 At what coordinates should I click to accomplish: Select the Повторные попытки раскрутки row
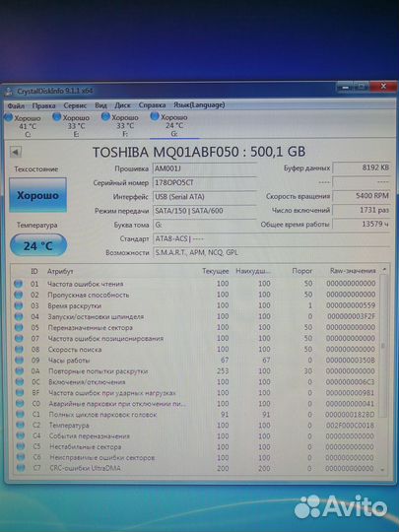pos(195,370)
